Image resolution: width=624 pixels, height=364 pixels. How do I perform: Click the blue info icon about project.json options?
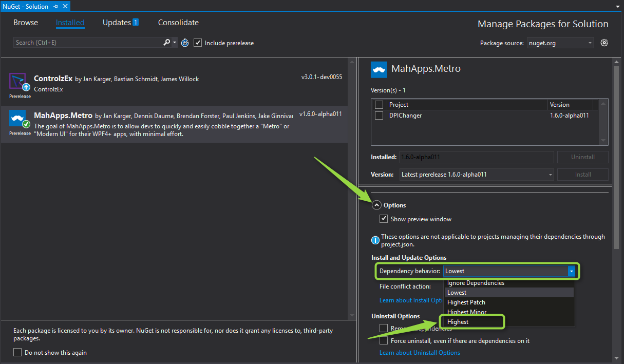(x=375, y=240)
